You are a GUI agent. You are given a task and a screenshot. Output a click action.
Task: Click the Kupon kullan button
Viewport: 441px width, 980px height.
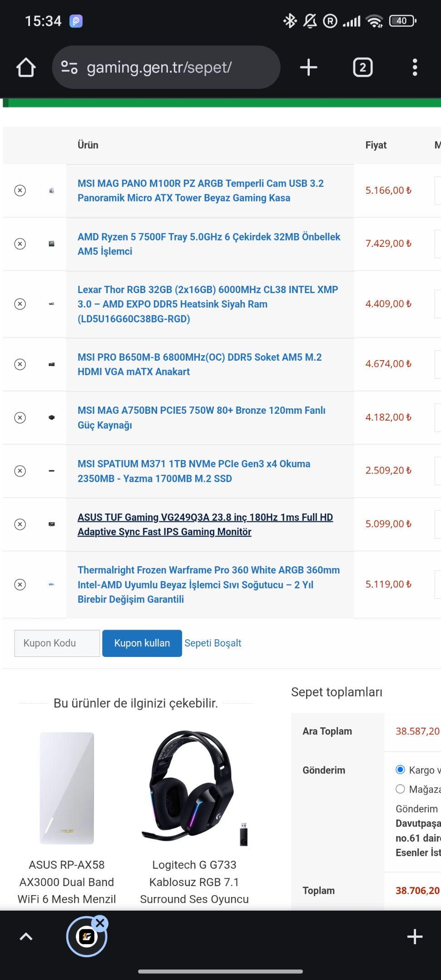pos(142,643)
